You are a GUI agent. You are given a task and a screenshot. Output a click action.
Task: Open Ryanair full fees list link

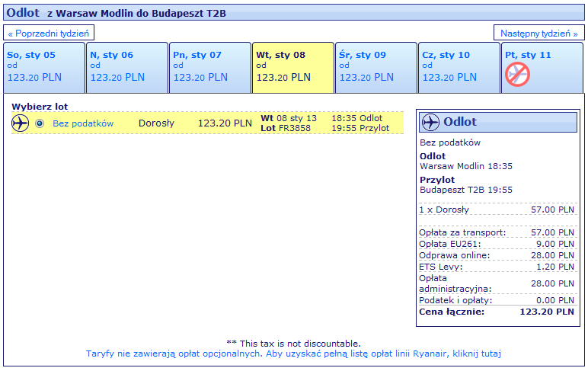pos(293,354)
